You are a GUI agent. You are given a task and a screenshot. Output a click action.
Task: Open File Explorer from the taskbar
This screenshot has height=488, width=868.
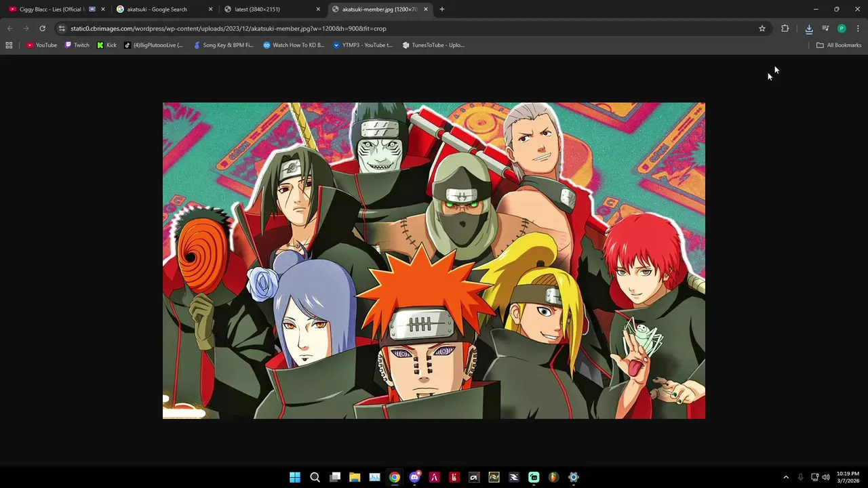tap(355, 477)
